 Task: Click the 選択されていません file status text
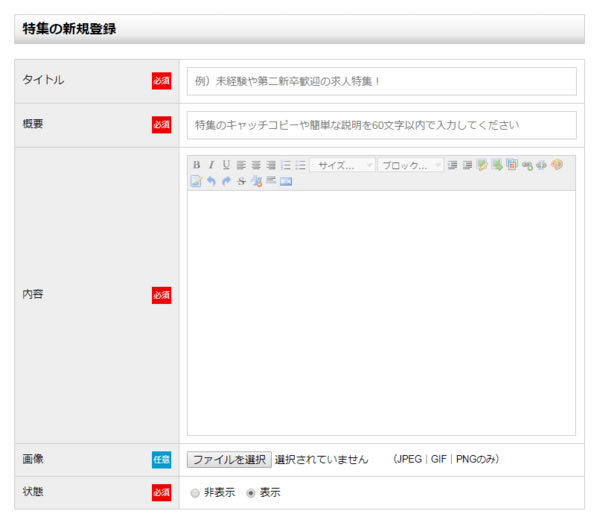(x=321, y=459)
